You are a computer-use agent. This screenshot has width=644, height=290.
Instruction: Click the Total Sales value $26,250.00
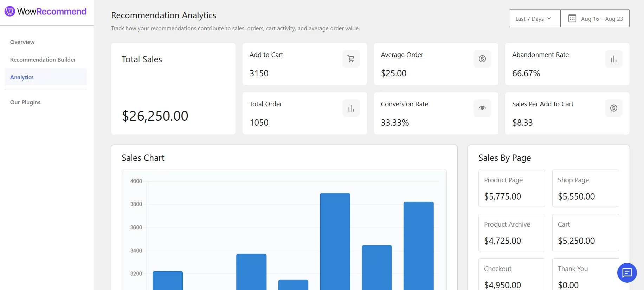(x=155, y=116)
